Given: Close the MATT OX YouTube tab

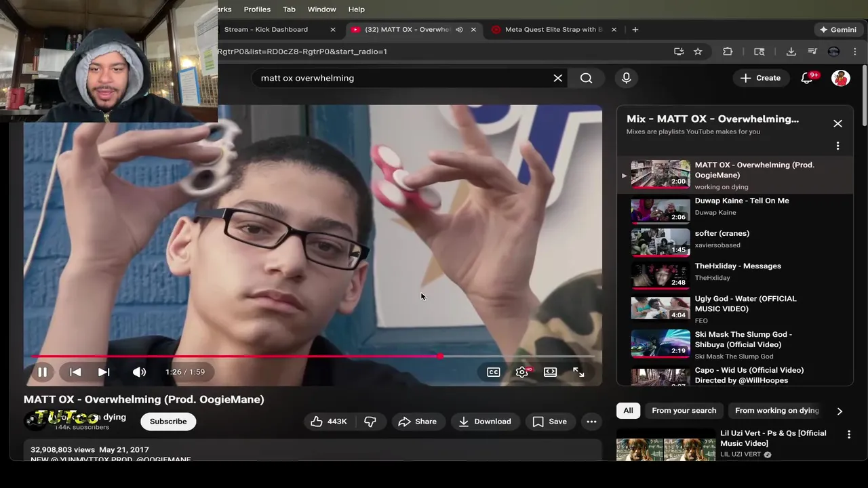Looking at the screenshot, I should coord(473,30).
